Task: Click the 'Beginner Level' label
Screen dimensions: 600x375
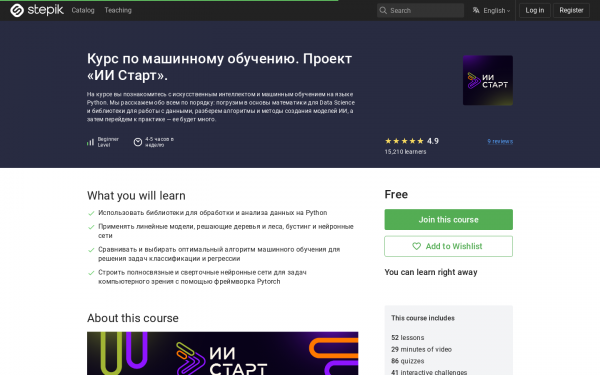Action: click(108, 142)
